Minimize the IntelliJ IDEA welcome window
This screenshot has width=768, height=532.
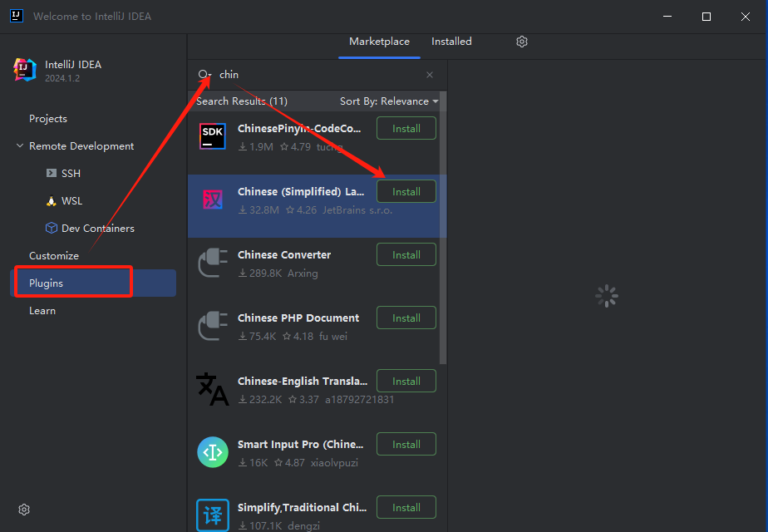click(x=667, y=17)
